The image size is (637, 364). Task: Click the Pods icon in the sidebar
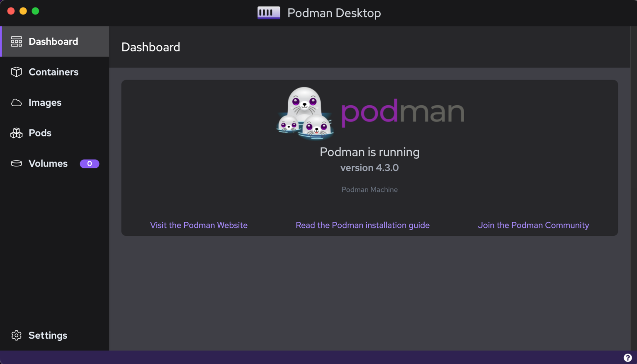click(x=16, y=133)
